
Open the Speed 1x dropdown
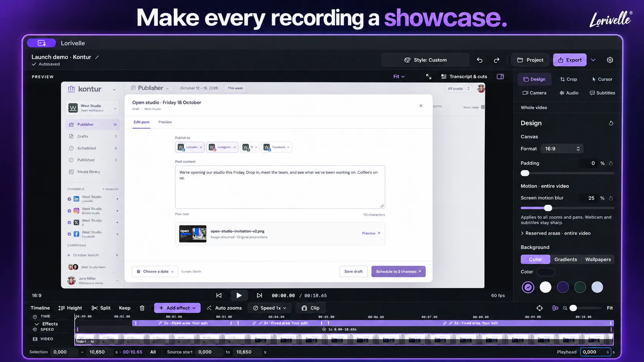pyautogui.click(x=270, y=308)
